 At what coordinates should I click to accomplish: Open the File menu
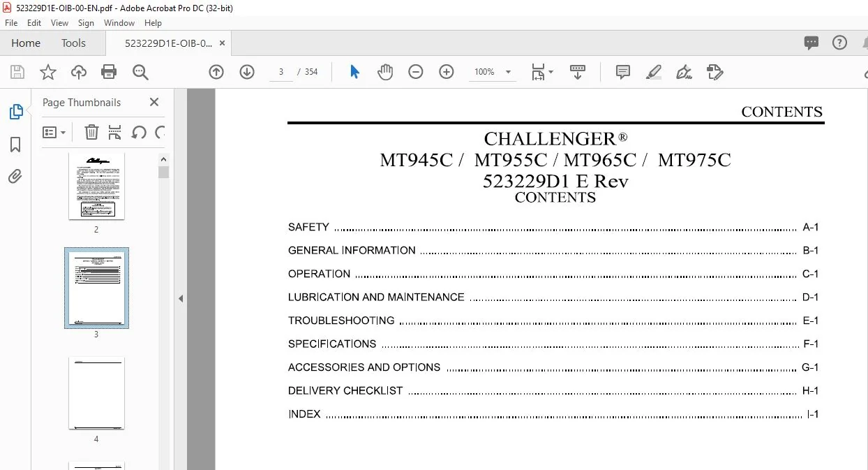click(11, 23)
